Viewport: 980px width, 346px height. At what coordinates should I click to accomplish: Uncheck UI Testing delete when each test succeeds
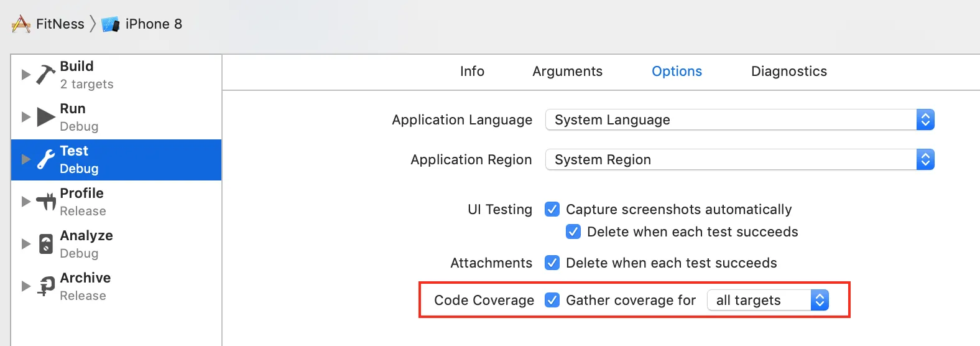pos(573,231)
